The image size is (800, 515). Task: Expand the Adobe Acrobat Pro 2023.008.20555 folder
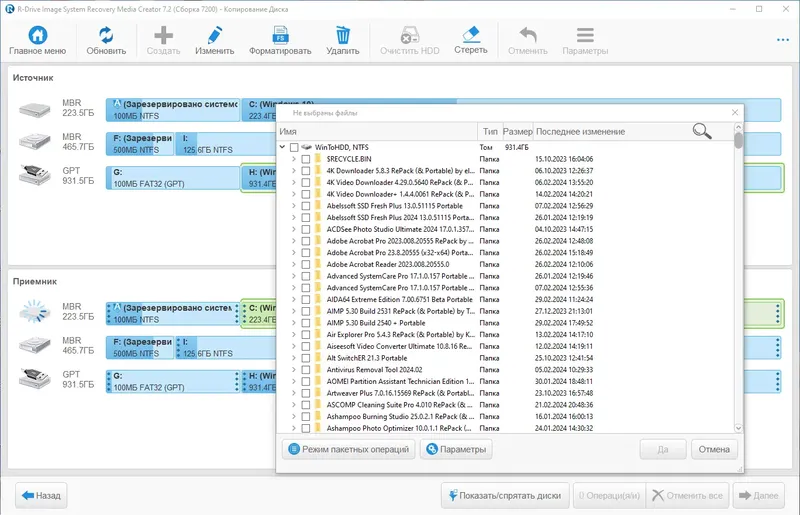coord(294,241)
